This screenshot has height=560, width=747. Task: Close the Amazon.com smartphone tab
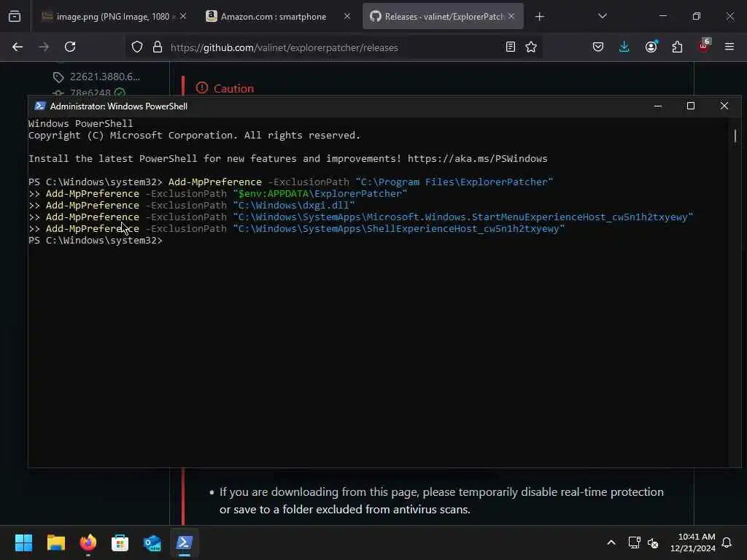coord(347,17)
